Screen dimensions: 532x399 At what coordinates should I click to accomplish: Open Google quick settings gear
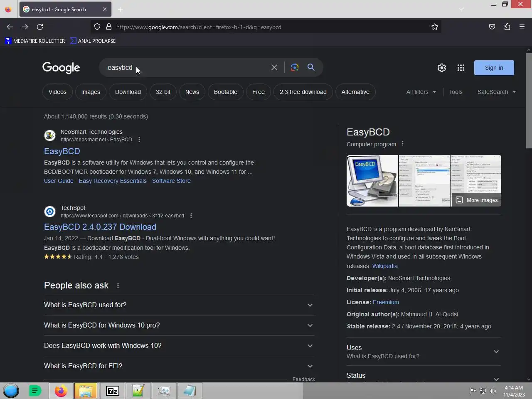442,68
